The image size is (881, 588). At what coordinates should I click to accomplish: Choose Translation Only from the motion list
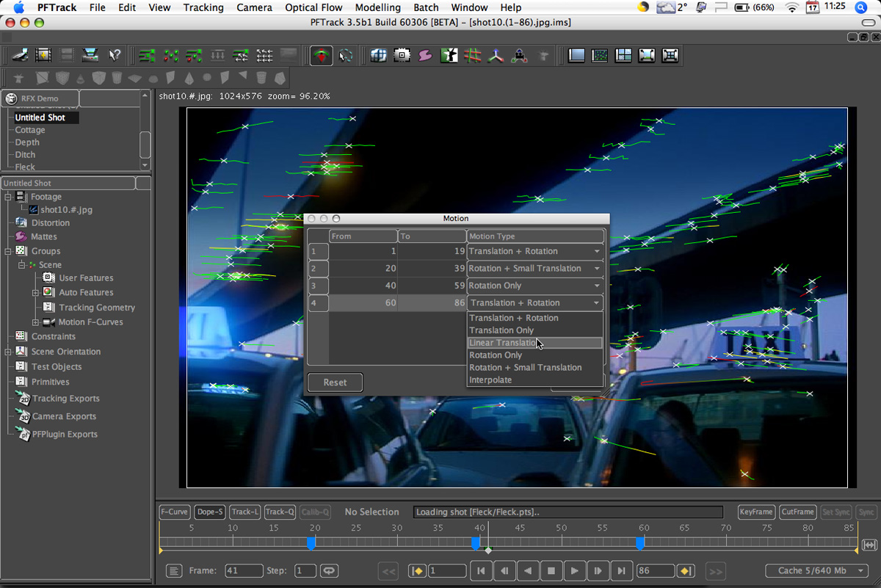pyautogui.click(x=535, y=330)
